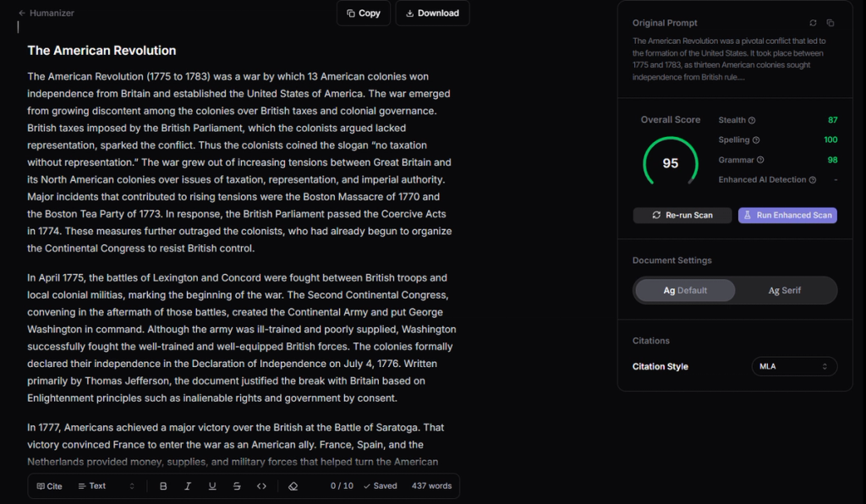
Task: Go back to Humanizer
Action: pos(47,13)
